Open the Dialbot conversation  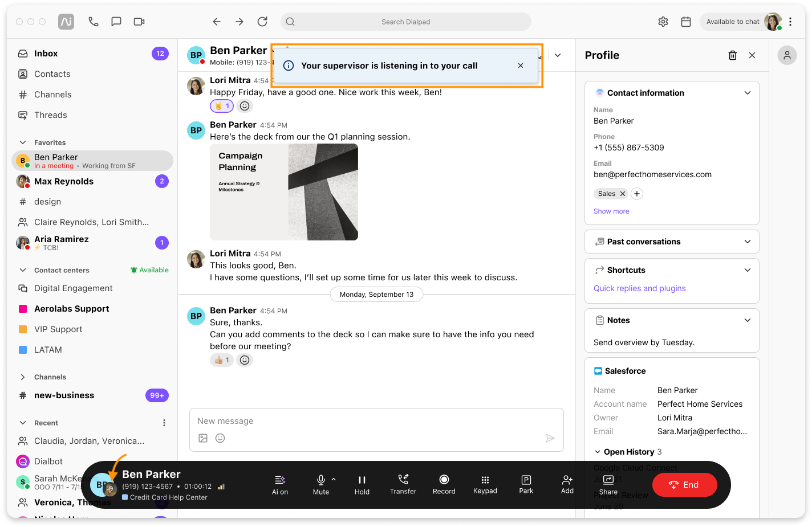pos(92,461)
